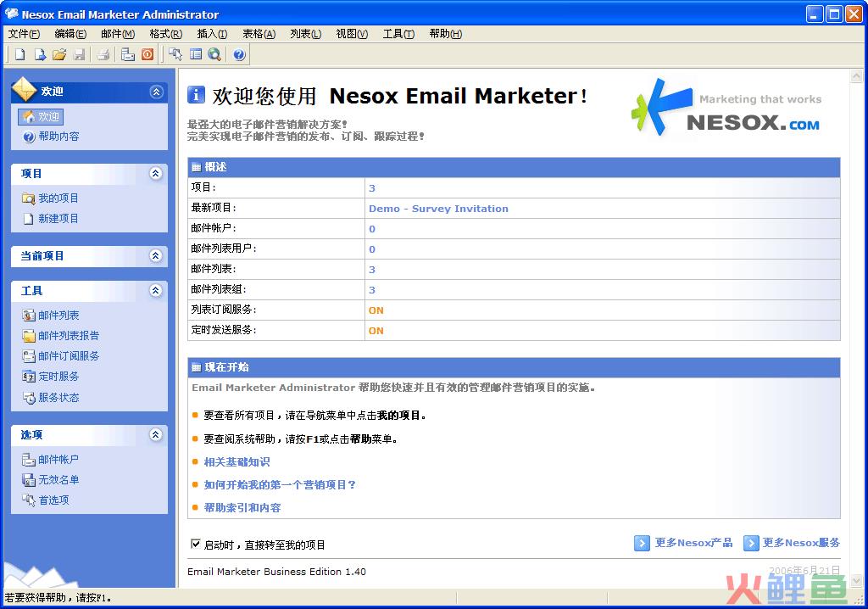Click the Demo - Survey Invitation link
The image size is (868, 609).
click(x=438, y=209)
